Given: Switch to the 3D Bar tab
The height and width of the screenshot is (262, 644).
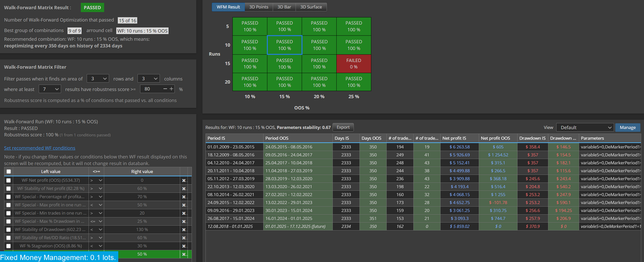Looking at the screenshot, I should point(284,7).
